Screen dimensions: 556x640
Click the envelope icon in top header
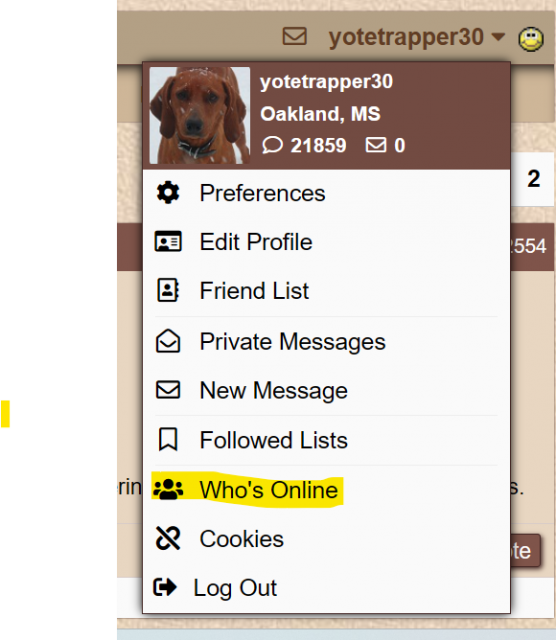click(294, 36)
